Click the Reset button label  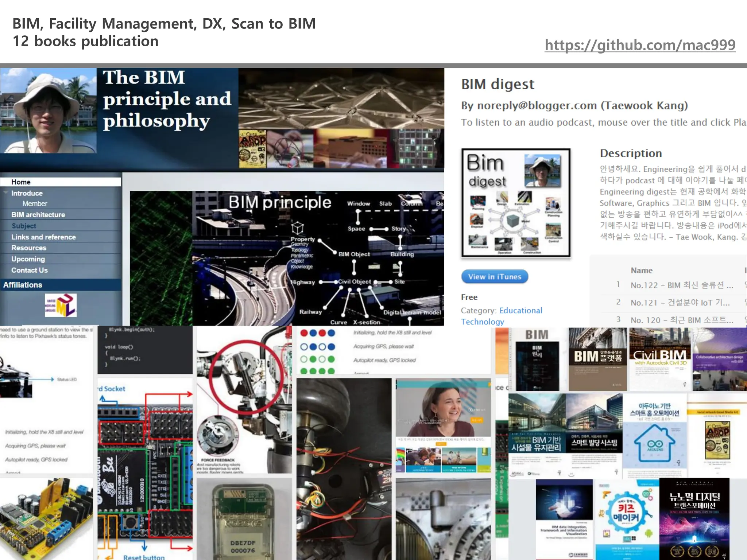tap(144, 557)
